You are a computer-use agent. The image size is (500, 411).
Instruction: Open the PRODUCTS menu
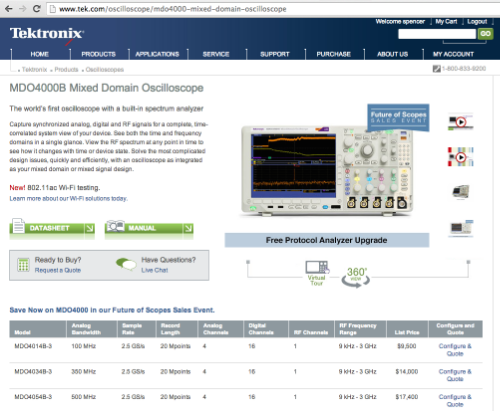(x=98, y=54)
